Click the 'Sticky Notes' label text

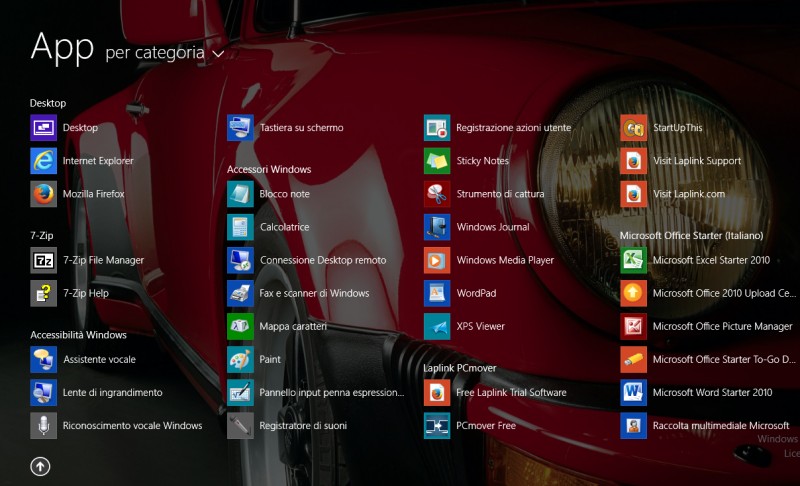pos(483,161)
